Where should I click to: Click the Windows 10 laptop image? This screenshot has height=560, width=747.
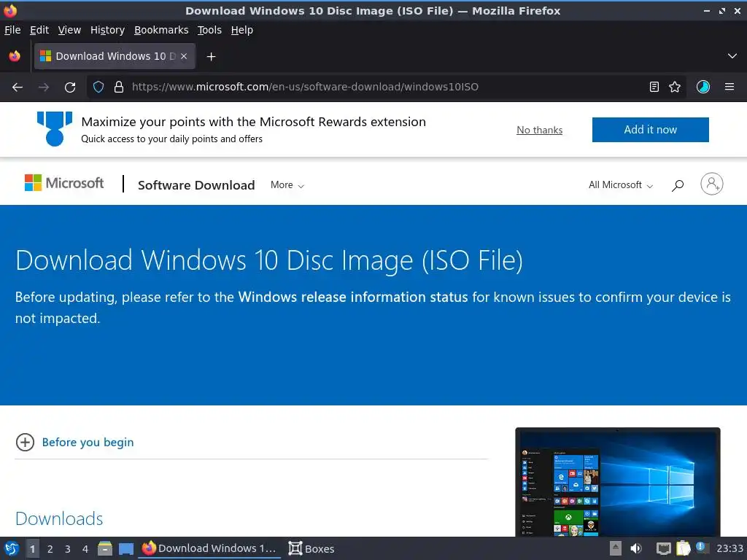pyautogui.click(x=617, y=482)
